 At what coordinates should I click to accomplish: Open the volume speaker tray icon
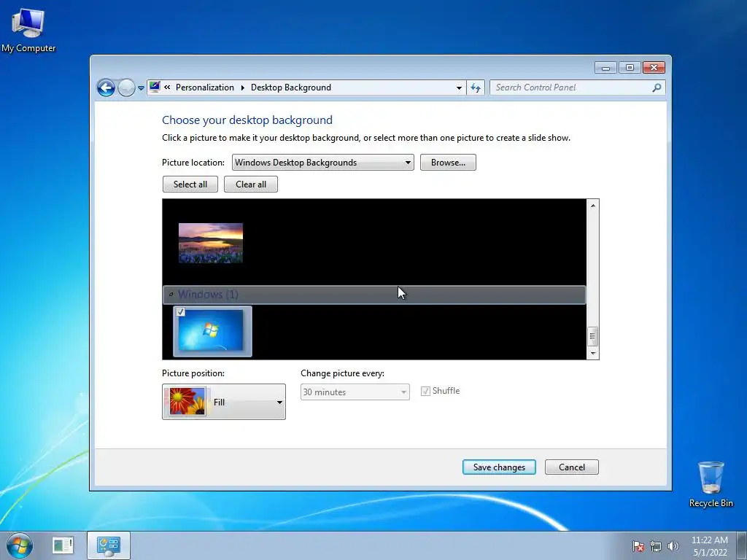[x=673, y=546]
